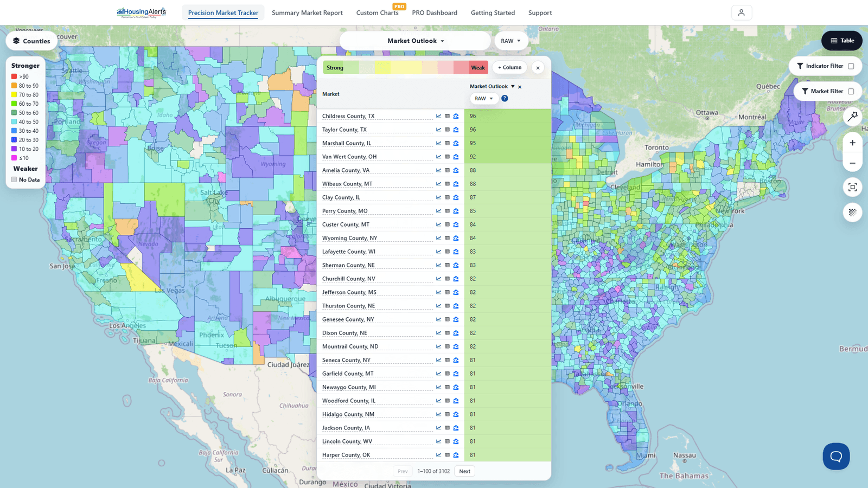Image resolution: width=868 pixels, height=488 pixels.
Task: Click house arrow icon for Van Wert County, OH
Action: pyautogui.click(x=456, y=157)
